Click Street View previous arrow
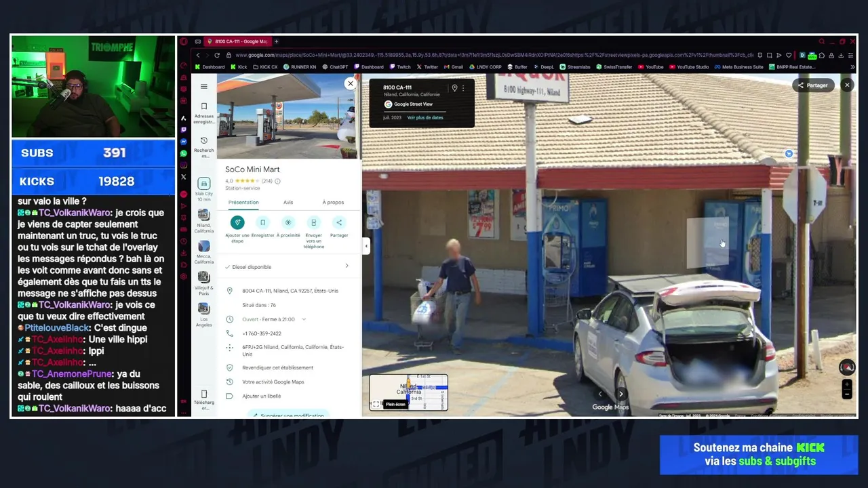Image resolution: width=868 pixels, height=488 pixels. point(599,394)
